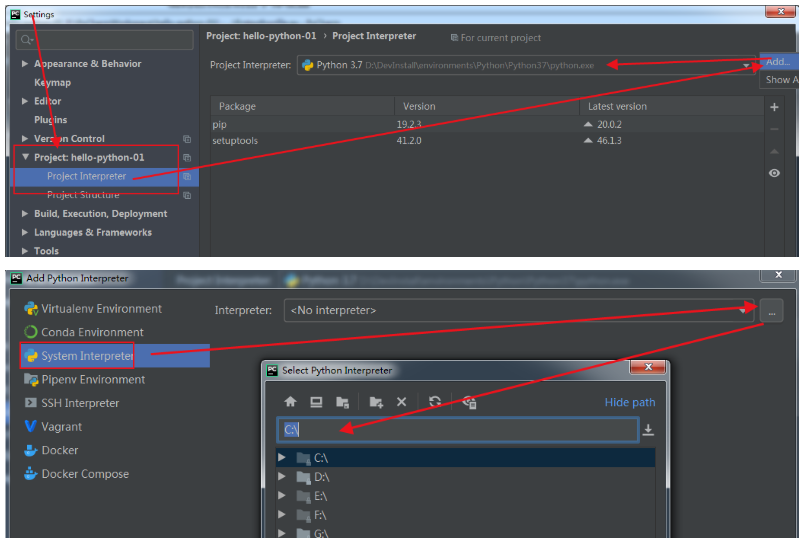Select Conda Environment in the list

[x=92, y=332]
